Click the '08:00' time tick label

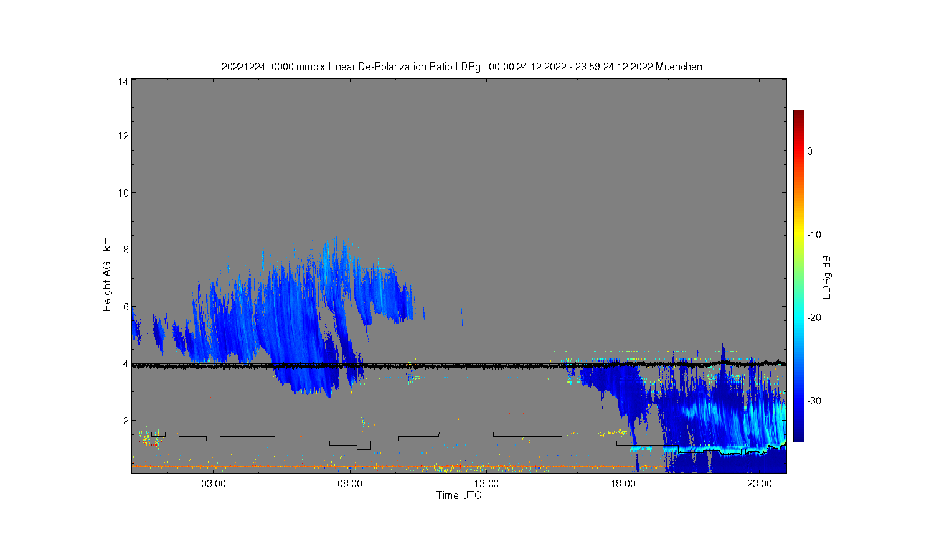click(x=350, y=484)
